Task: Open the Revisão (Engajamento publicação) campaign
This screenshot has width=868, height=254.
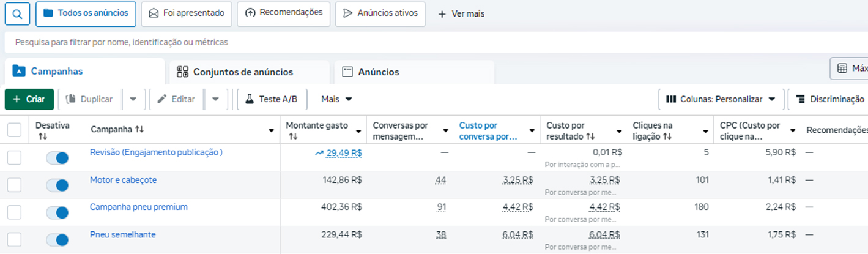Action: (156, 152)
